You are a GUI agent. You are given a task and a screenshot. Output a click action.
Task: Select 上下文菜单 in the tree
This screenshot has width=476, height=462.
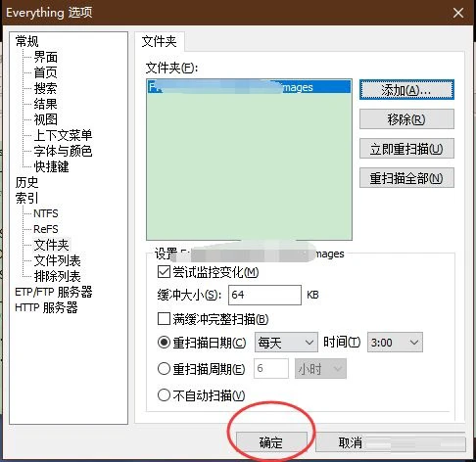coord(63,135)
